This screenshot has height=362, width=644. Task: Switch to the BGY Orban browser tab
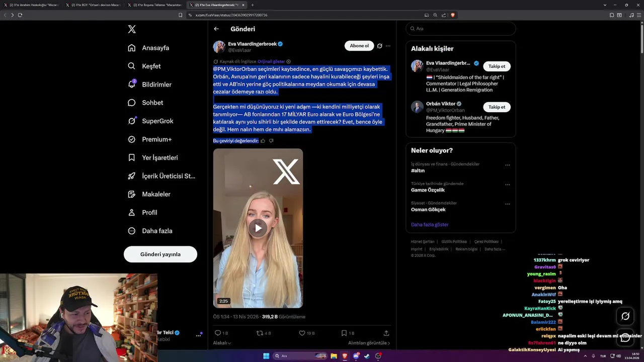(x=94, y=5)
